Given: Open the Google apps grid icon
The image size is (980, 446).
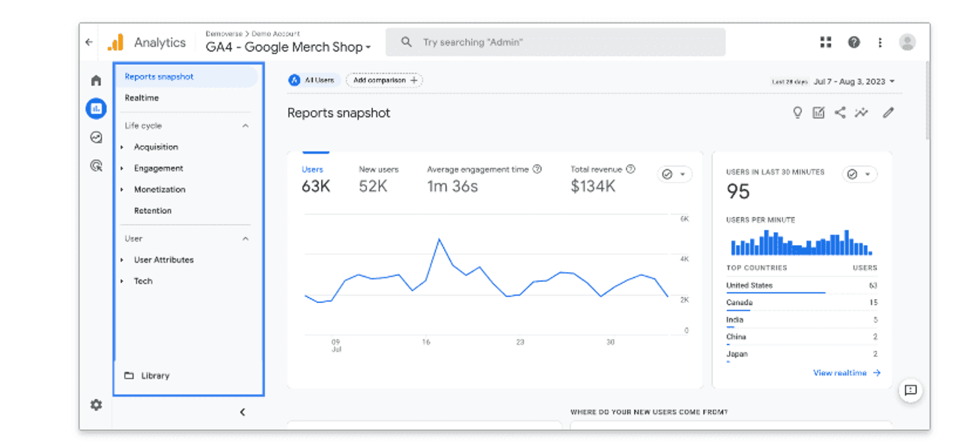Looking at the screenshot, I should click(x=825, y=42).
